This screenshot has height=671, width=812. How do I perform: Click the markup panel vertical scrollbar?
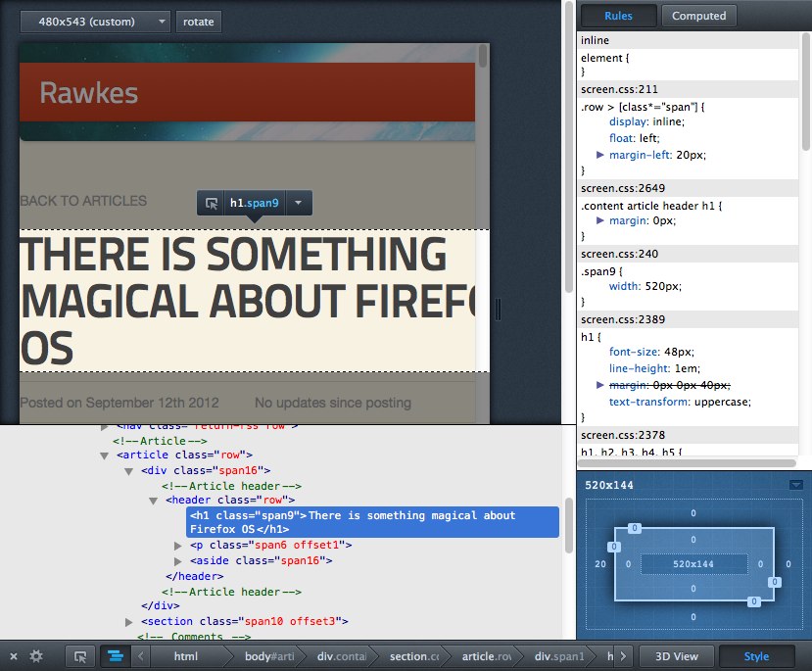pos(568,525)
